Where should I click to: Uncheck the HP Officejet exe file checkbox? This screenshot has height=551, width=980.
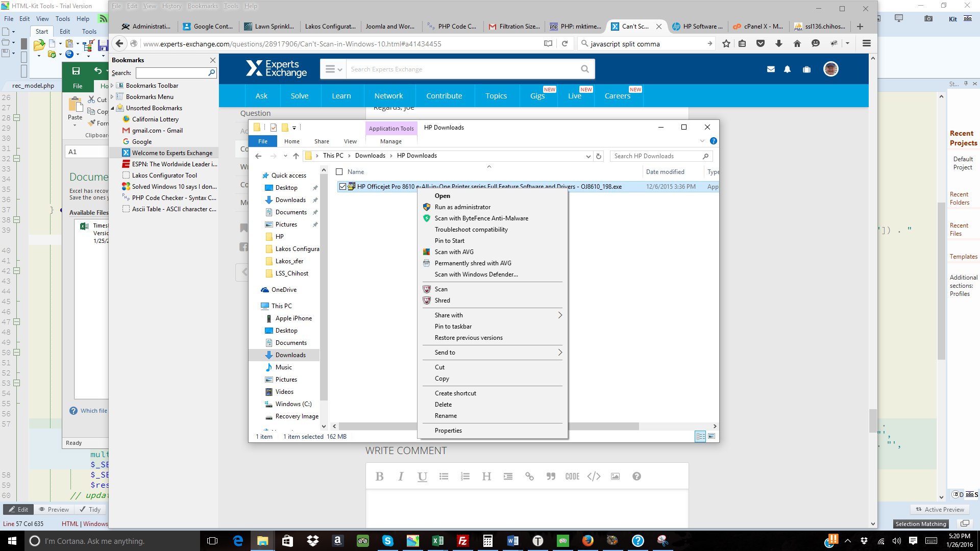342,187
